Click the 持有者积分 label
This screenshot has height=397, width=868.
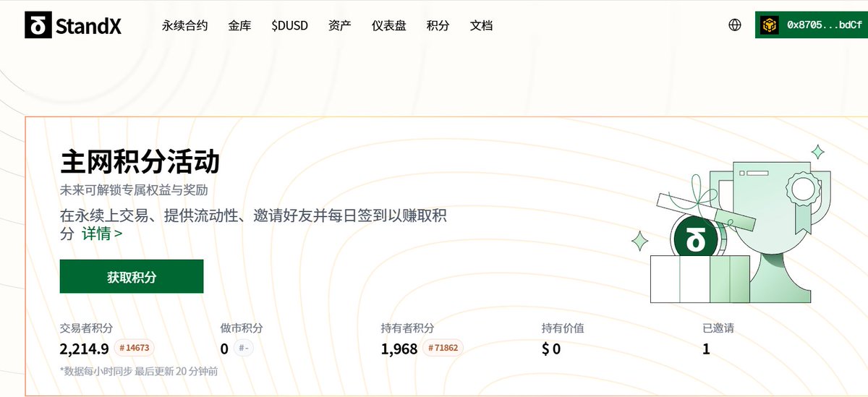pos(407,328)
